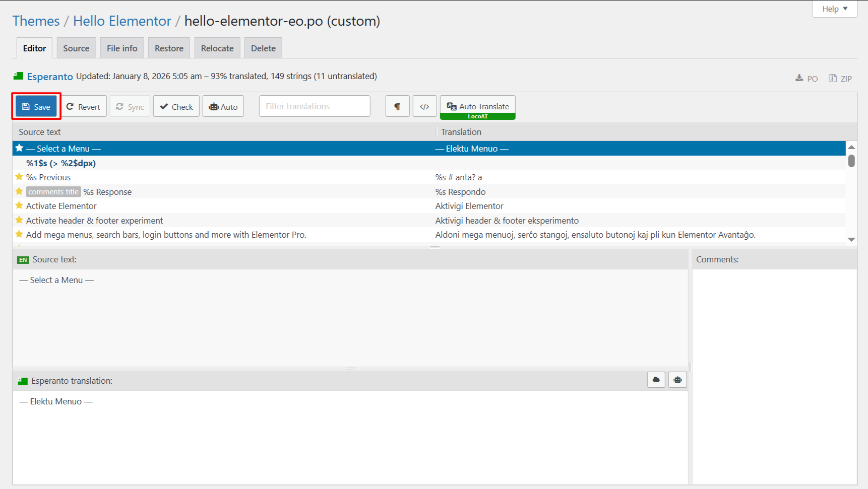Run the Check validation tool

(x=176, y=107)
